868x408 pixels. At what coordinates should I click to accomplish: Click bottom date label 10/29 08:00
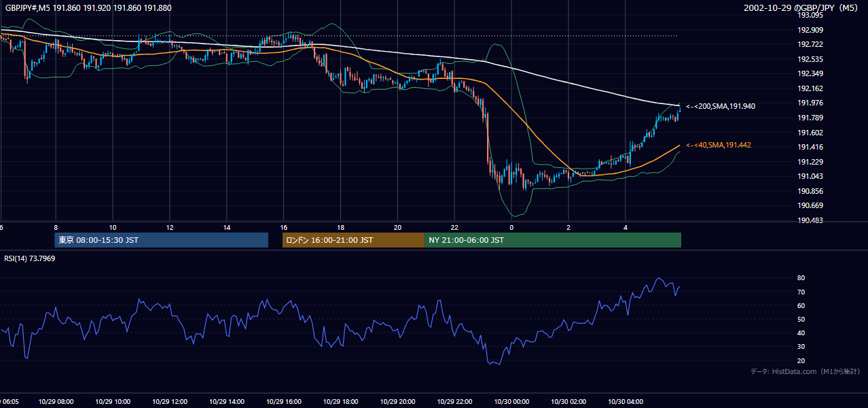[56, 401]
